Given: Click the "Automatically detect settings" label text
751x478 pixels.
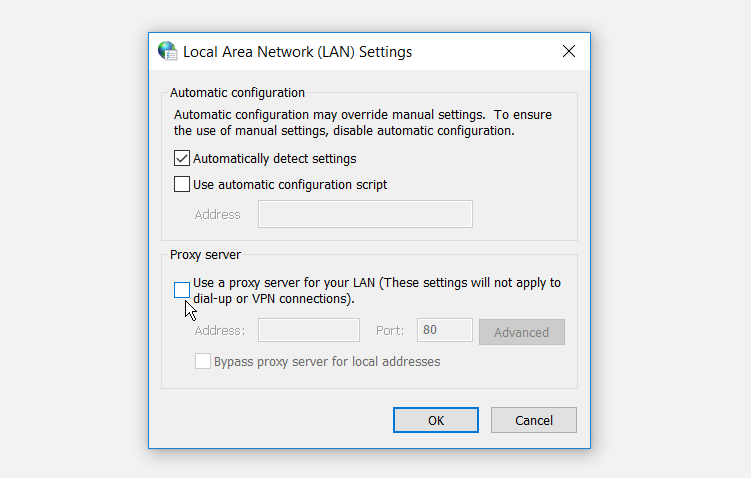Looking at the screenshot, I should click(274, 158).
